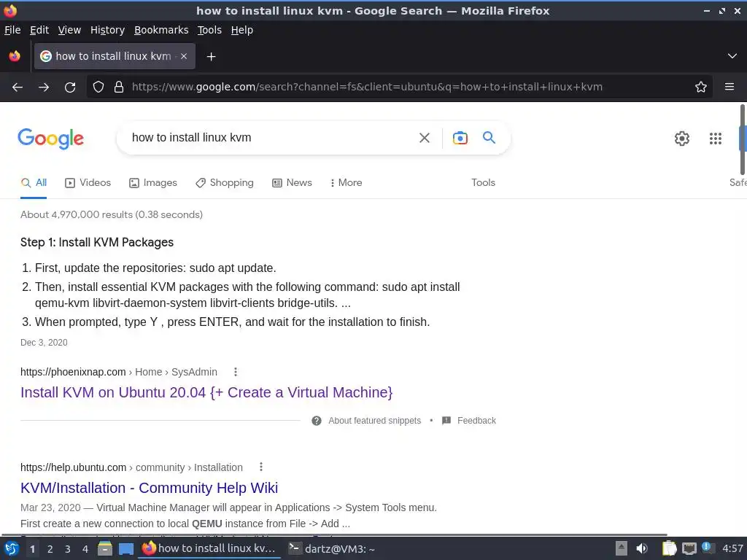Bookmark this page with star icon
The width and height of the screenshot is (747, 560).
pyautogui.click(x=701, y=87)
